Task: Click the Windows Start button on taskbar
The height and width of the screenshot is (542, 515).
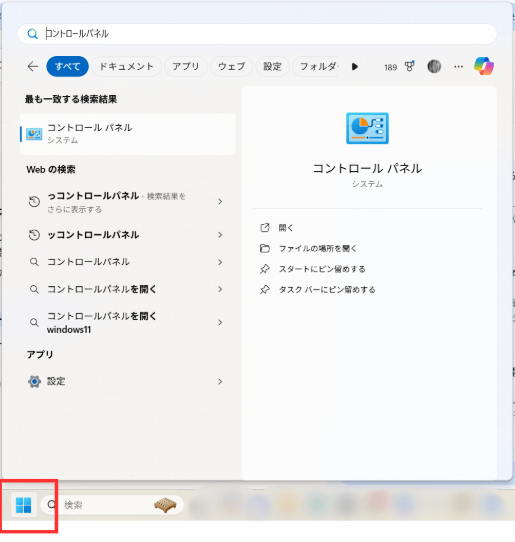Action: coord(24,505)
